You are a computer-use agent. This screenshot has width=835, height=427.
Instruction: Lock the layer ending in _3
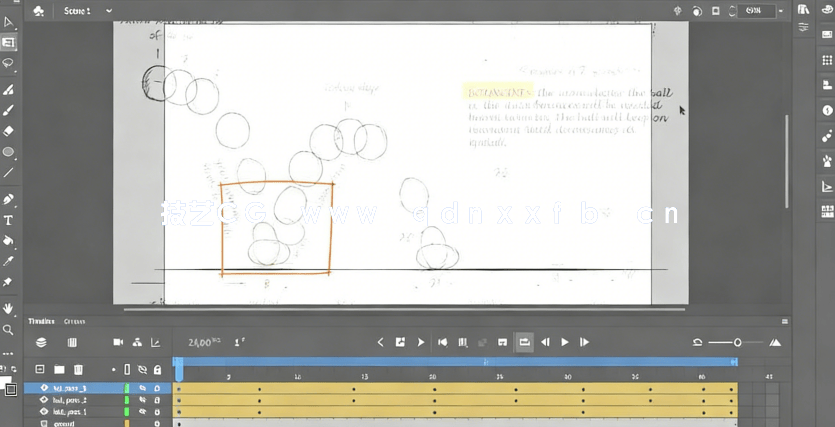[x=157, y=388]
